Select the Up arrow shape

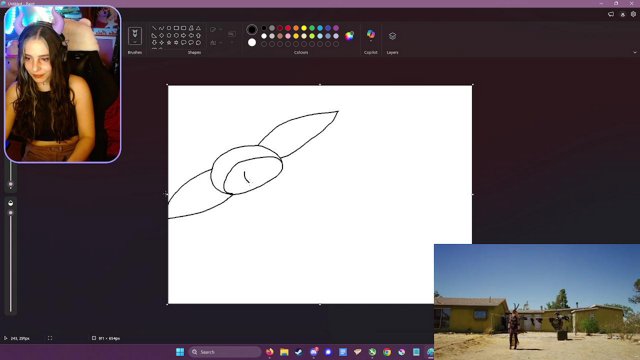(198, 36)
